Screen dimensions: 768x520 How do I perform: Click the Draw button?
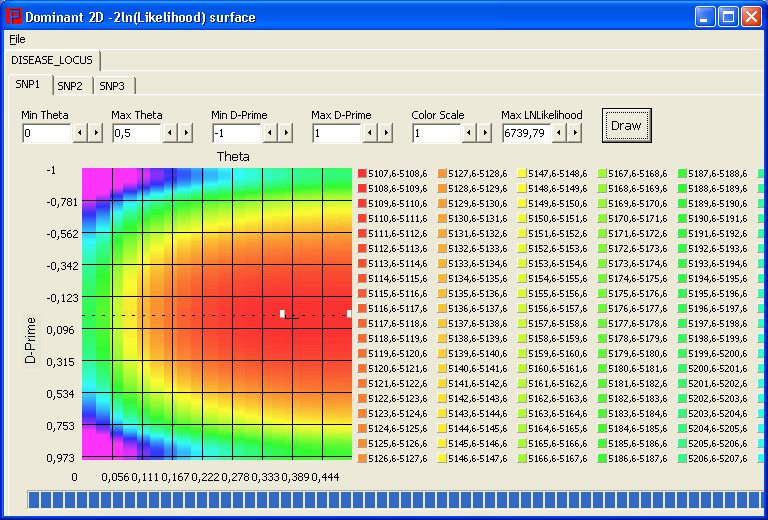pos(626,126)
